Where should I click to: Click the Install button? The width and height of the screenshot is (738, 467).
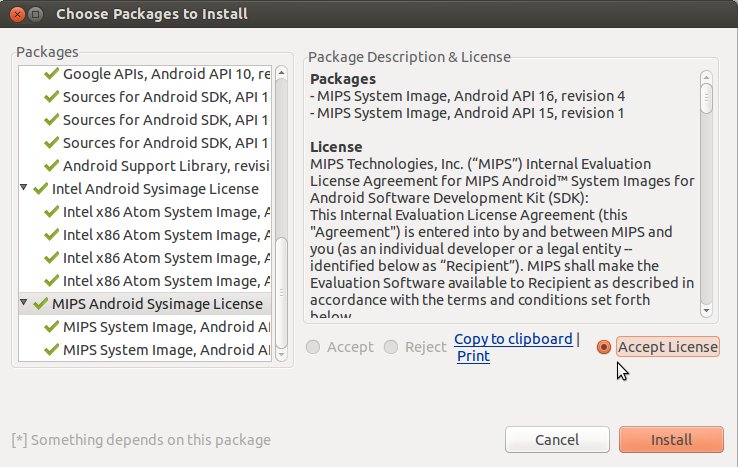[671, 440]
